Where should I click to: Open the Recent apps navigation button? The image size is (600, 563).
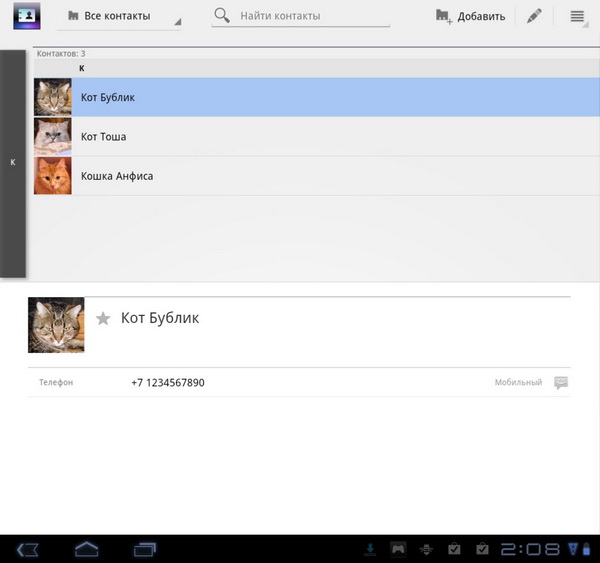click(145, 549)
